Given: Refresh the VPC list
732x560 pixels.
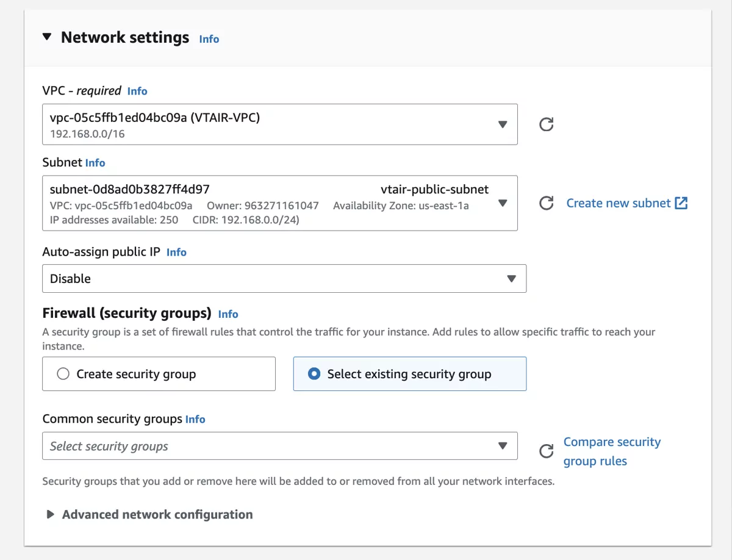Looking at the screenshot, I should pyautogui.click(x=546, y=124).
